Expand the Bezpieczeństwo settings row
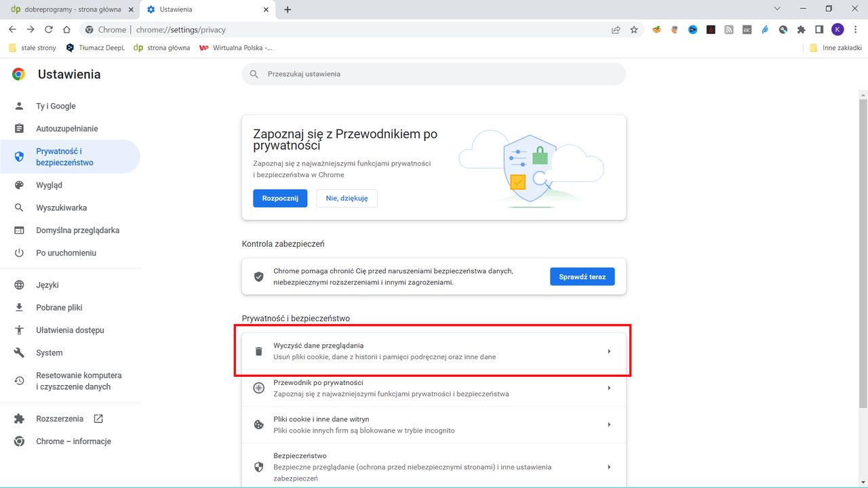Image resolution: width=868 pixels, height=488 pixels. point(434,466)
